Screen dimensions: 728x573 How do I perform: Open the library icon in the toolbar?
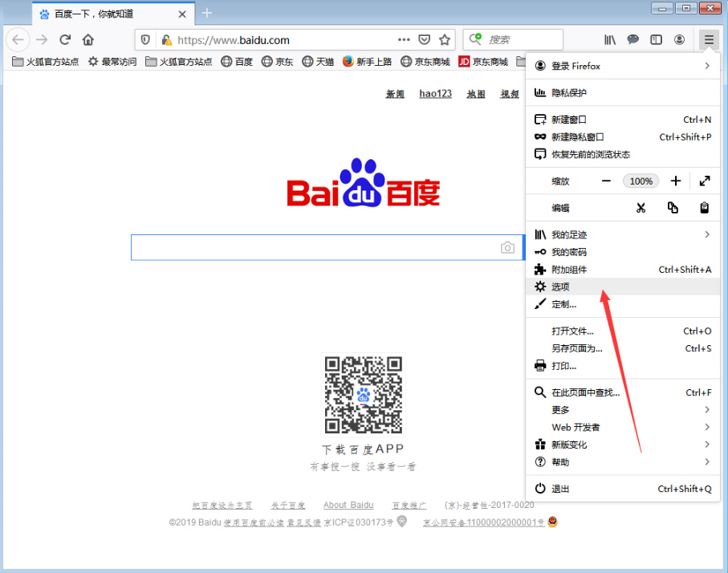click(609, 39)
